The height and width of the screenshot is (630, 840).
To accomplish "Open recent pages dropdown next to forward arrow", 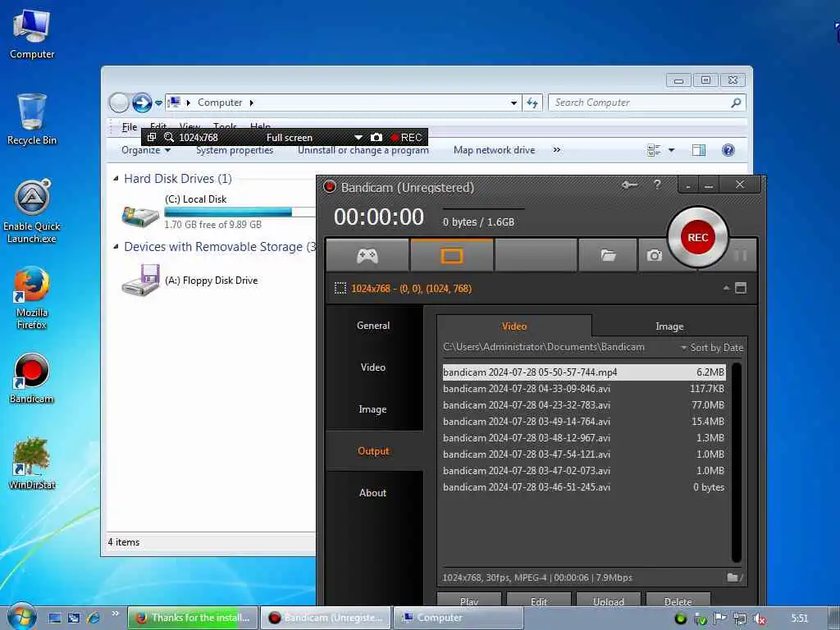I will coord(158,103).
